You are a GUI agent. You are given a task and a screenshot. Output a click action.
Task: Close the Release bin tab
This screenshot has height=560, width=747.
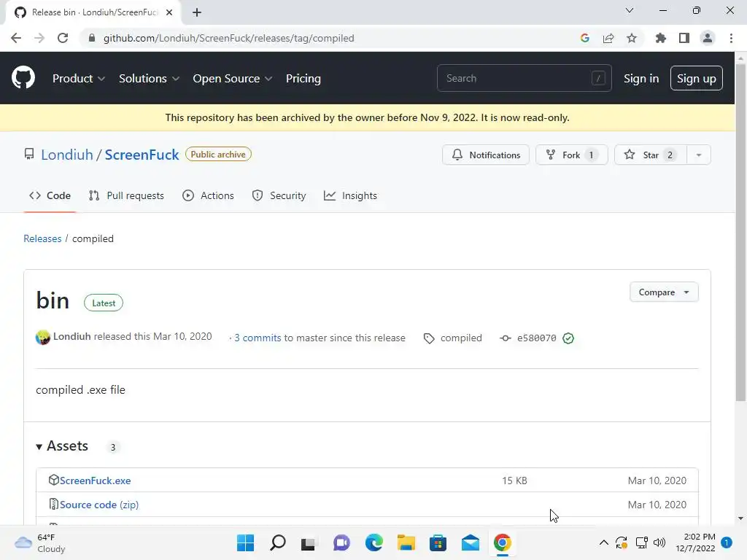click(169, 12)
